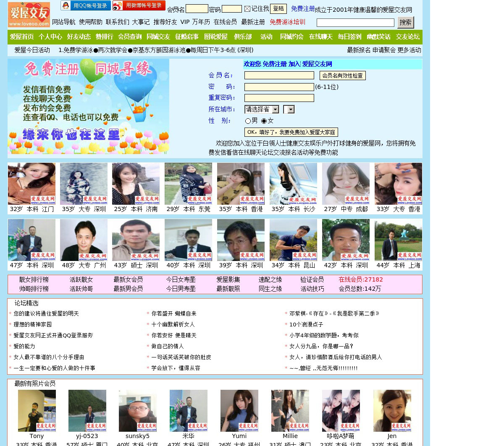The width and height of the screenshot is (504, 446).
Task: Toggle the 记住我 checkbox
Action: (247, 9)
